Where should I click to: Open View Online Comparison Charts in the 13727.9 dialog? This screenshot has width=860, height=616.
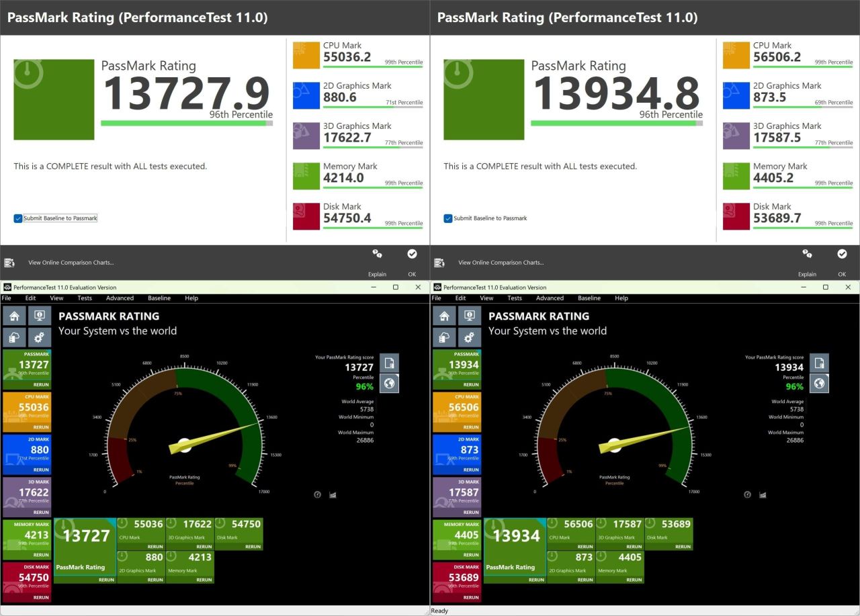(71, 263)
